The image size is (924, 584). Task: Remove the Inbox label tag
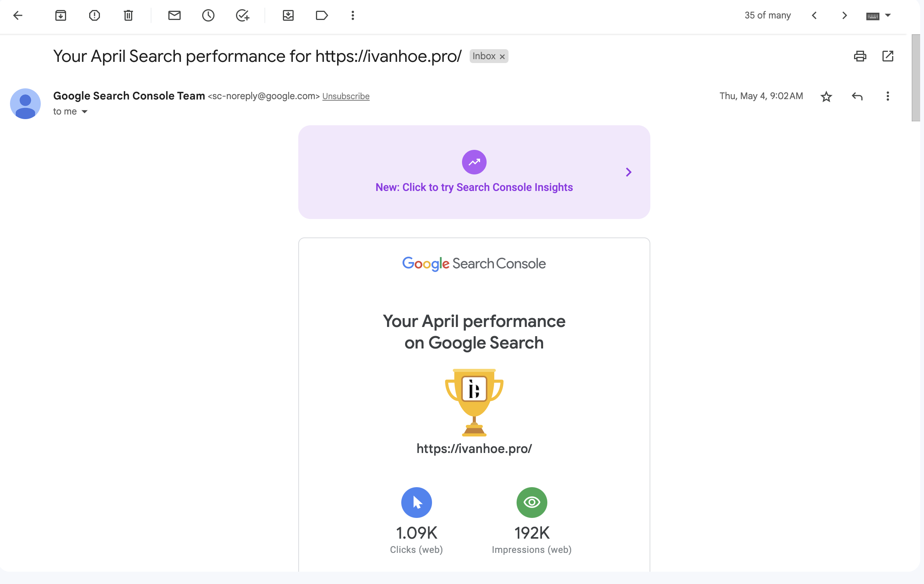(x=502, y=56)
